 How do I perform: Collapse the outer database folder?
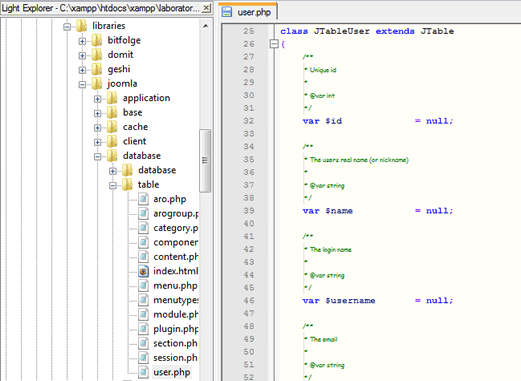coord(97,157)
